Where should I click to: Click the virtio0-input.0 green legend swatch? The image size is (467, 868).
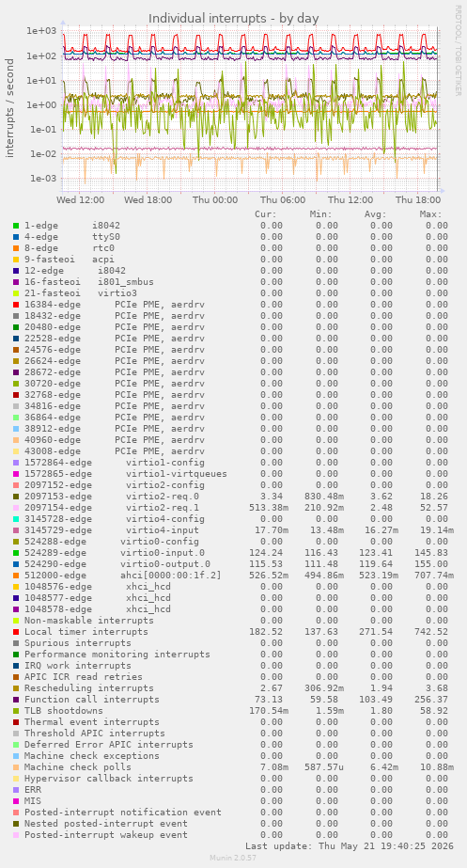[16, 552]
